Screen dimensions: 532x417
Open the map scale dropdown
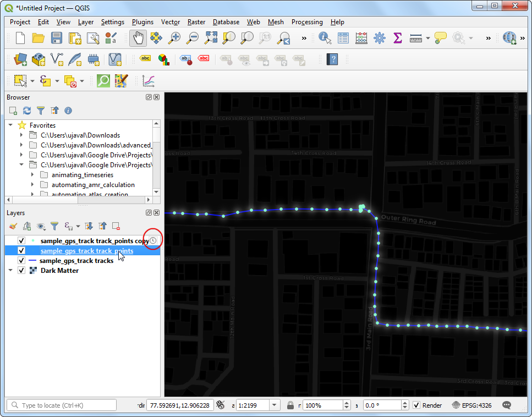274,405
